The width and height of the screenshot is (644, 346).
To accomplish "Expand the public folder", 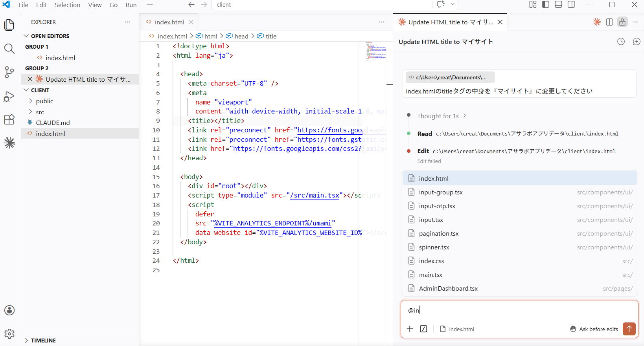I will pos(44,101).
